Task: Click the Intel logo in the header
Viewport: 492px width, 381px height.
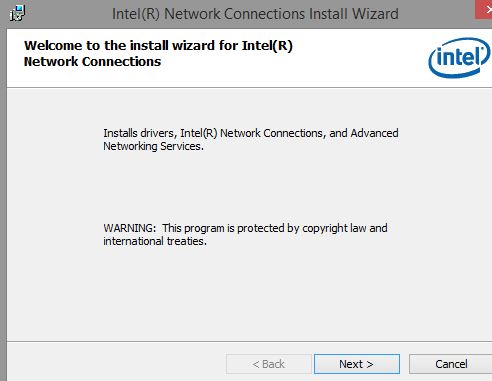Action: coord(459,57)
